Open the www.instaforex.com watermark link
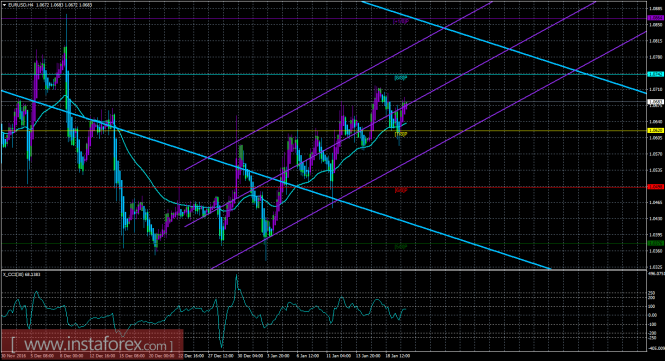665x361 pixels. (92, 344)
